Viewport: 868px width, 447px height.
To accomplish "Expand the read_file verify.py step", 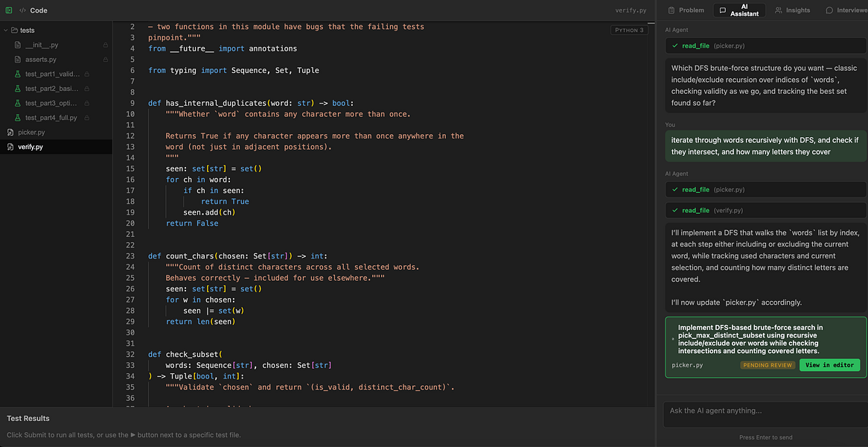I will 766,211.
